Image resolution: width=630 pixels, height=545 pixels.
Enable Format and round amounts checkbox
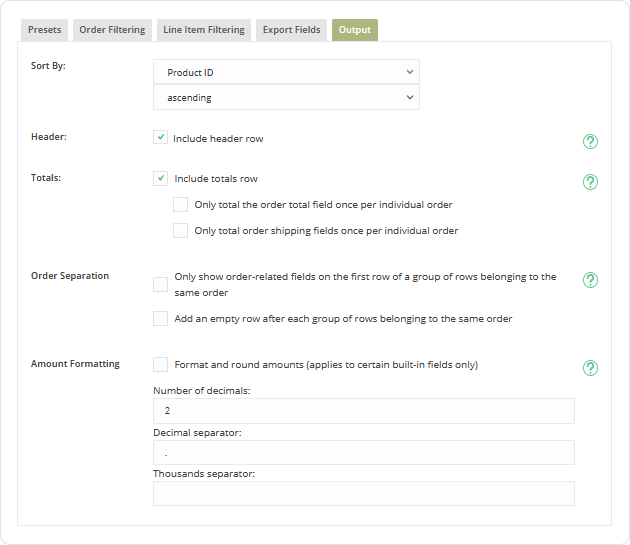tap(160, 364)
